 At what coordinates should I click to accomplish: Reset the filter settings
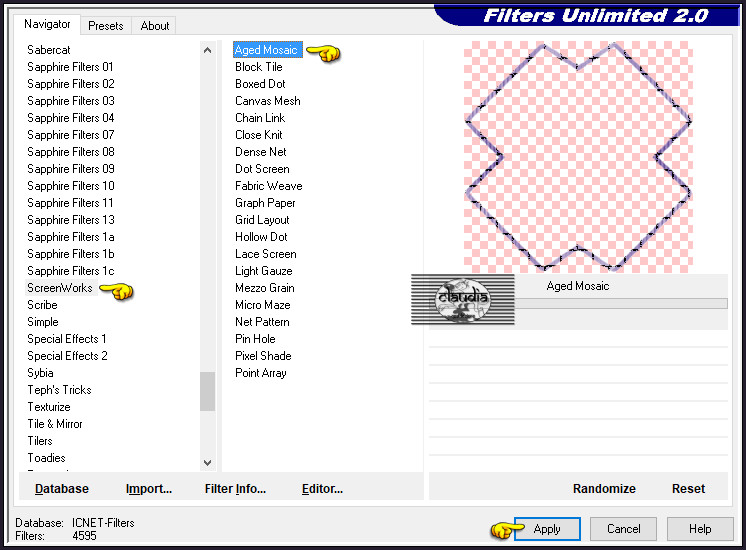point(688,489)
